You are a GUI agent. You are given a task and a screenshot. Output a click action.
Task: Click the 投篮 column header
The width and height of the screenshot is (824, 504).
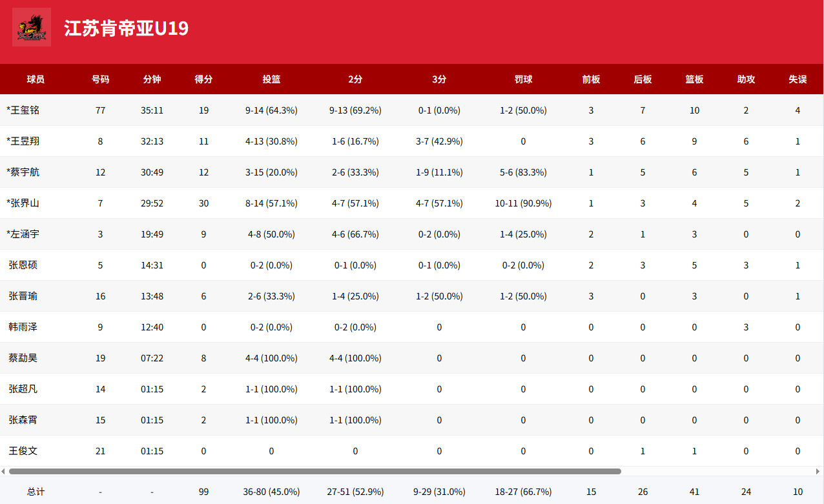271,79
